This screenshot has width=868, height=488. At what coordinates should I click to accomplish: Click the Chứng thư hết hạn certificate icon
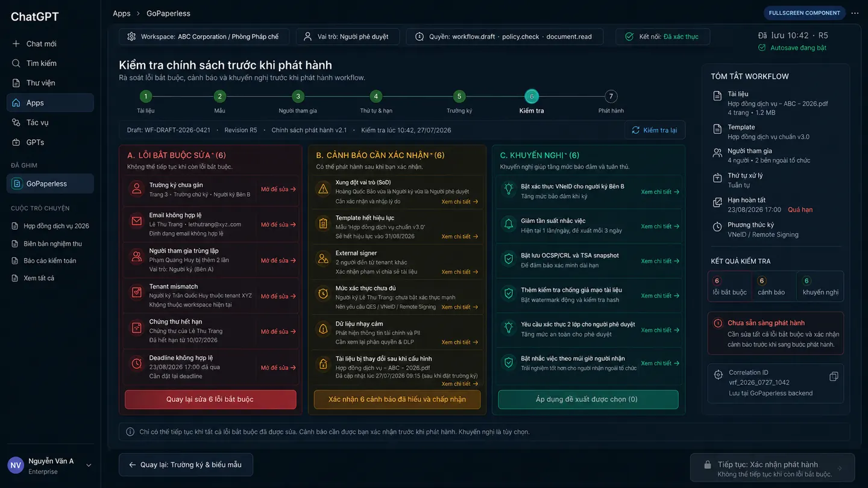tap(137, 328)
